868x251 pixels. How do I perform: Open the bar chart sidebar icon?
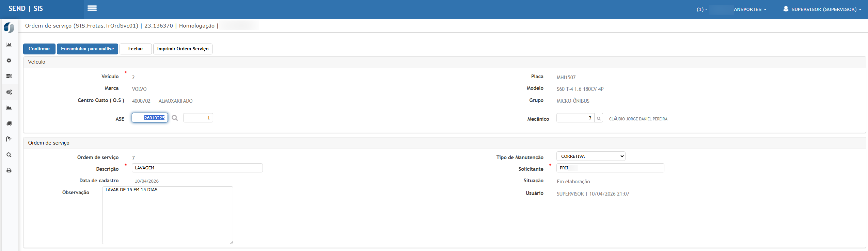9,45
